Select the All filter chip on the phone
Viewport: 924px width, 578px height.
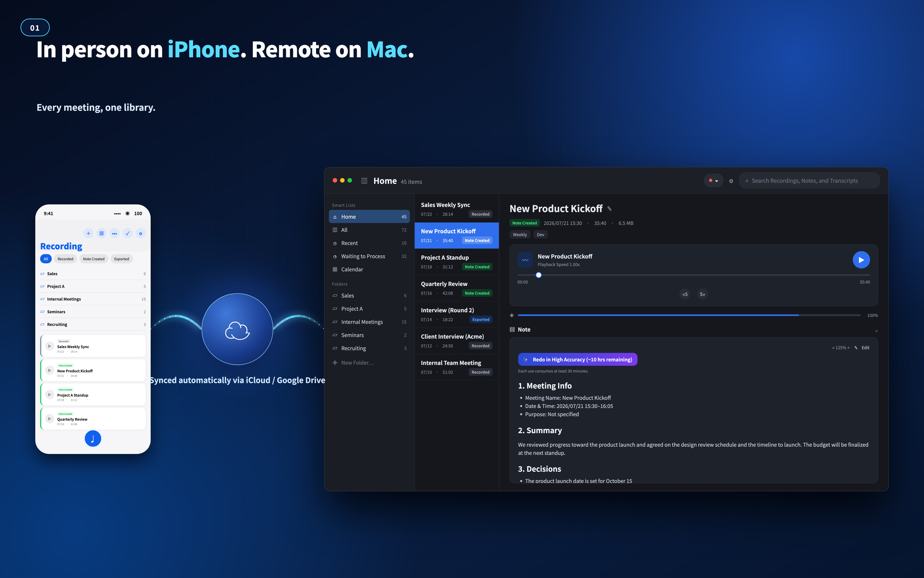coord(46,259)
